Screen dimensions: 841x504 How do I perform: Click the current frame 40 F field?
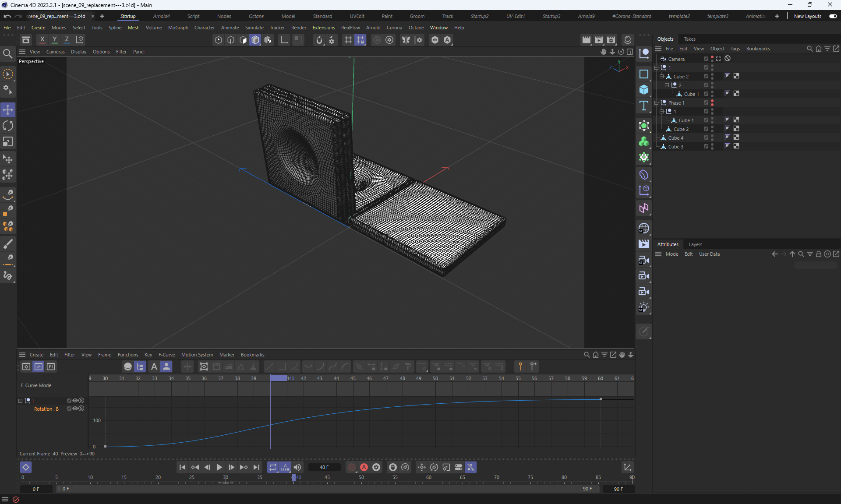click(324, 468)
